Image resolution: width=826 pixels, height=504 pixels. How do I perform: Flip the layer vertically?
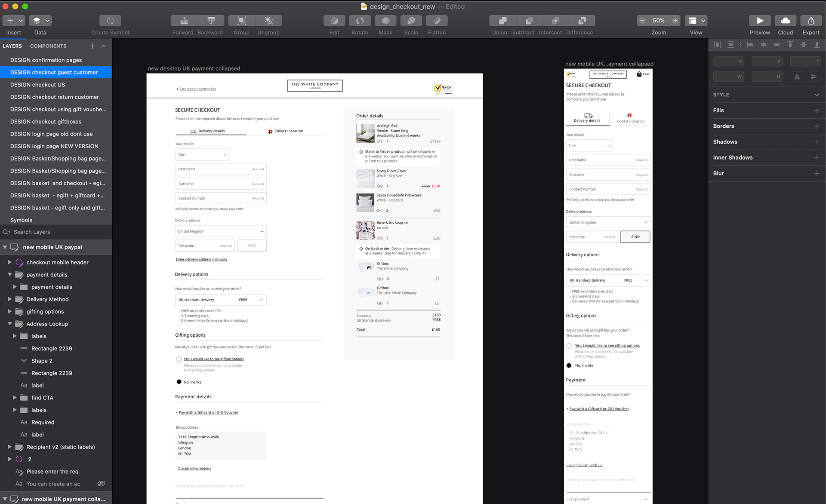[x=814, y=77]
